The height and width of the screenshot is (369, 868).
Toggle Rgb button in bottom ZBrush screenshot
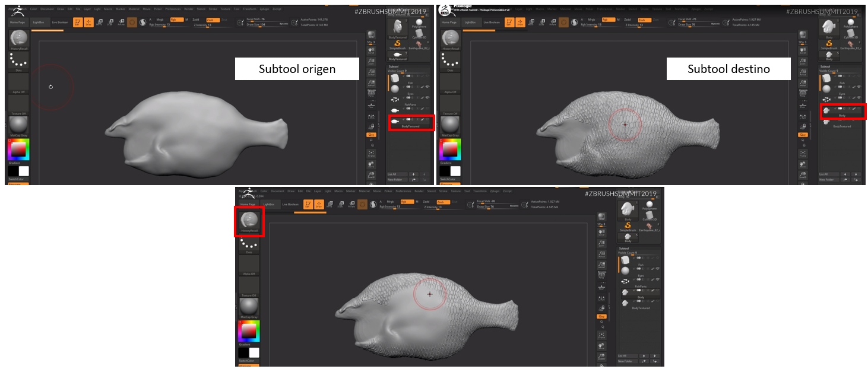click(407, 202)
